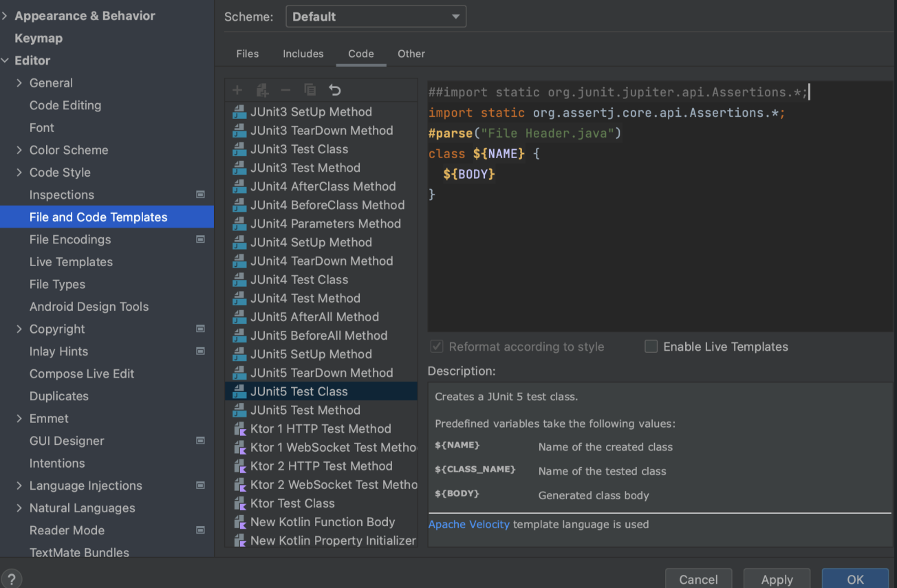This screenshot has height=588, width=897.
Task: Click the Cancel button
Action: (x=698, y=579)
